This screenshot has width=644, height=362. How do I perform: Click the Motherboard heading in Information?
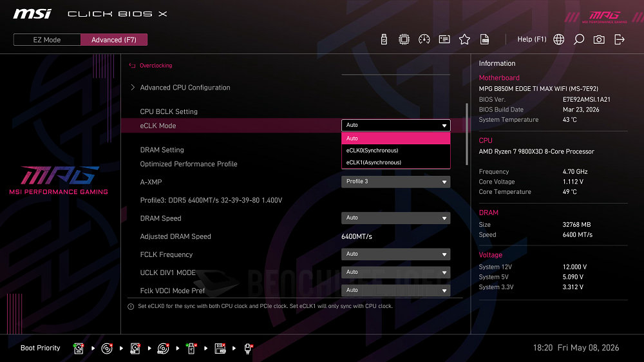(x=499, y=78)
